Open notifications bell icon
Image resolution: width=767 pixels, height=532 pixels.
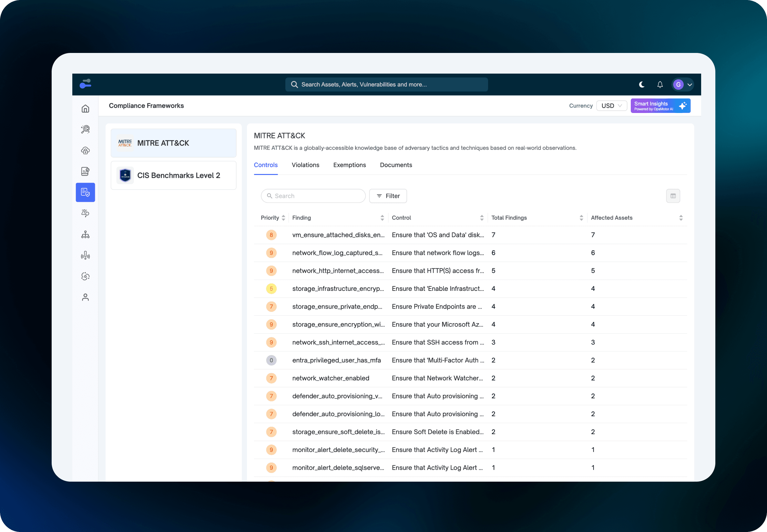660,85
